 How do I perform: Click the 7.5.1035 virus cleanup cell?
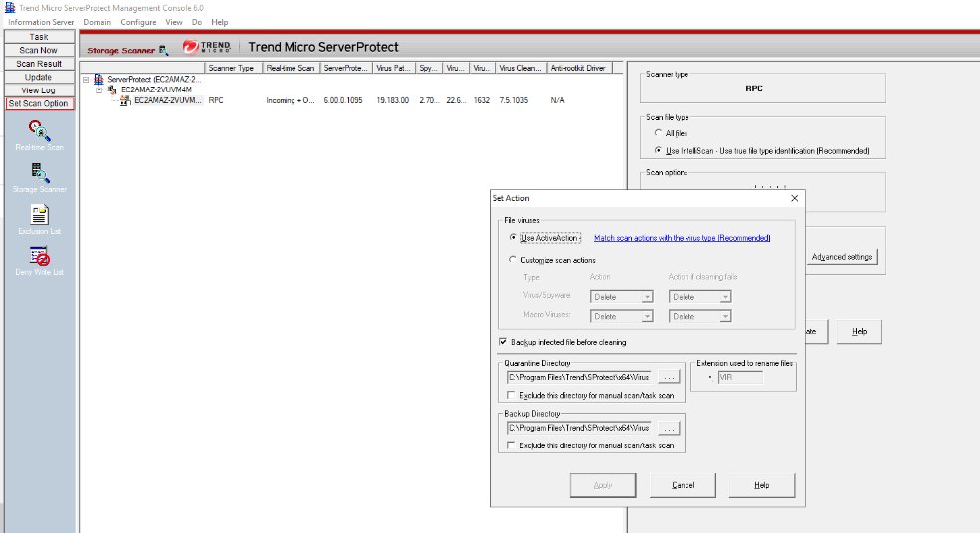point(513,100)
